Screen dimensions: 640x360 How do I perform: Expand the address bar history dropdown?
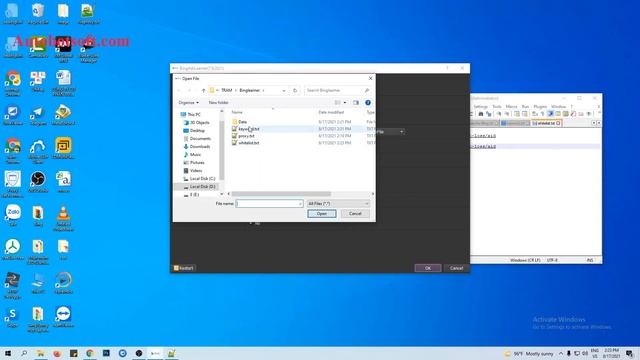click(x=284, y=90)
